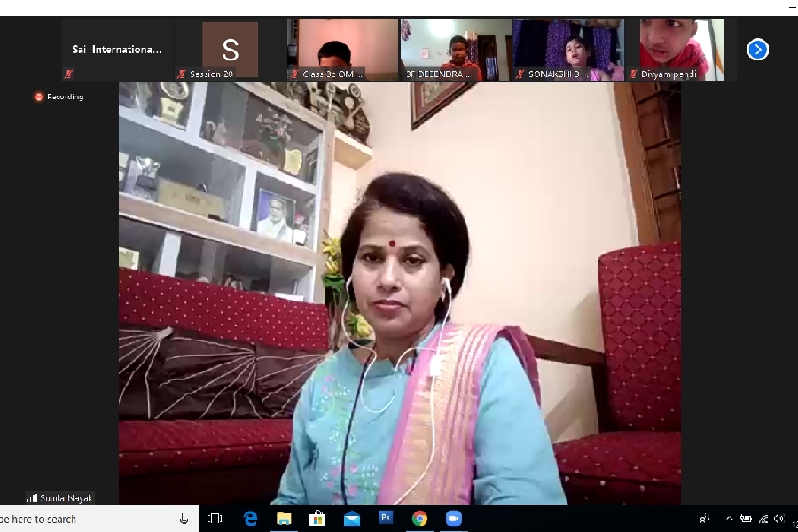Select the Sai International participant tile
The height and width of the screenshot is (532, 798).
point(117,50)
